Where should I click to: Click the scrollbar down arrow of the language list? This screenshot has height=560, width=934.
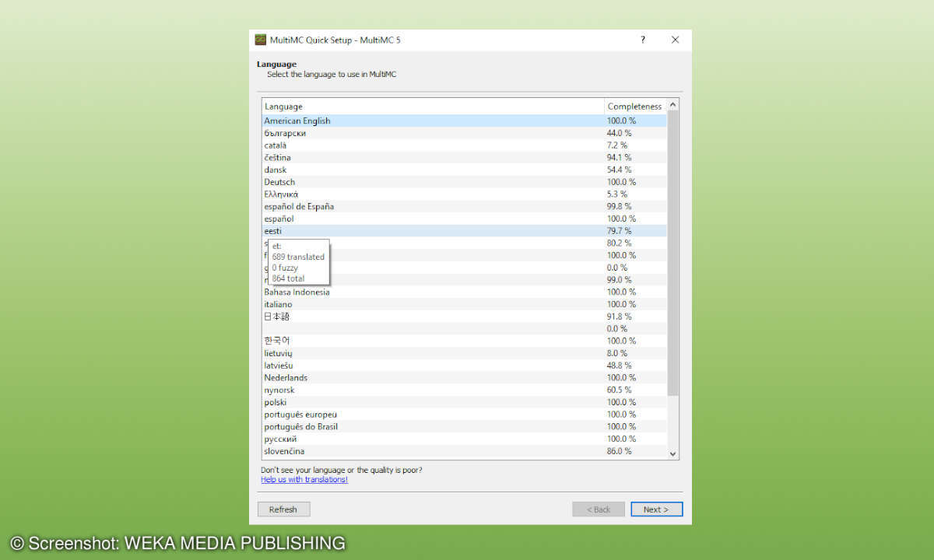[x=673, y=453]
